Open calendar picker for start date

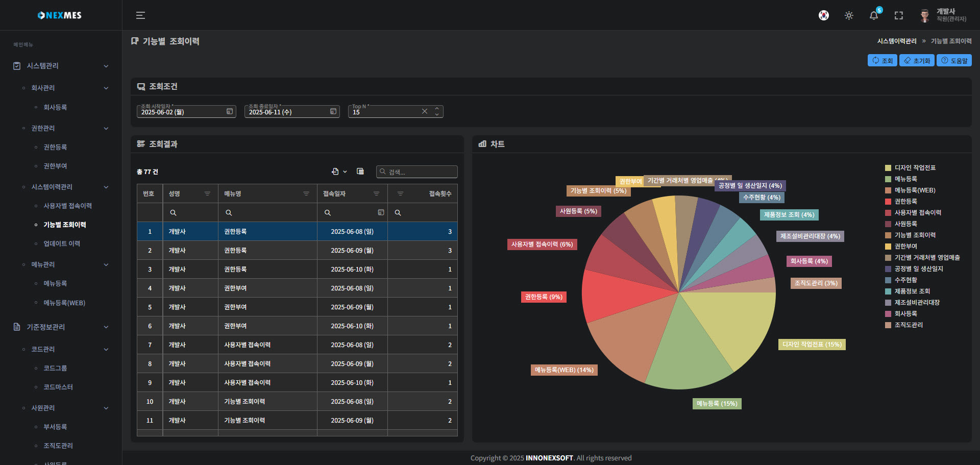[x=230, y=111]
